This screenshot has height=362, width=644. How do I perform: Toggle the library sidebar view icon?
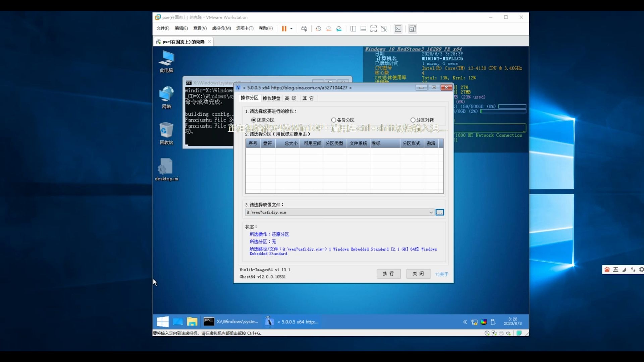353,29
